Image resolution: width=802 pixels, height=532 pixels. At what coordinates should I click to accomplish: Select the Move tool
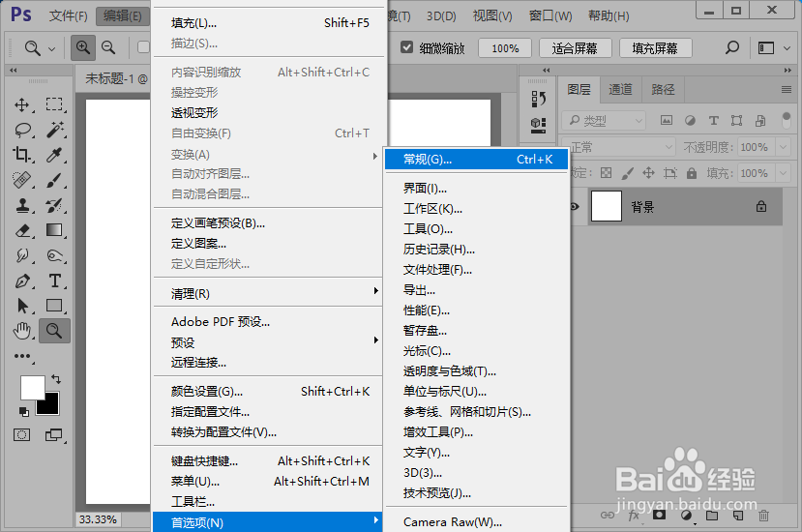click(x=21, y=104)
